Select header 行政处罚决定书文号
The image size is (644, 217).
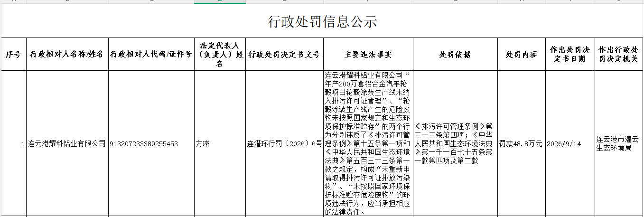pyautogui.click(x=284, y=55)
